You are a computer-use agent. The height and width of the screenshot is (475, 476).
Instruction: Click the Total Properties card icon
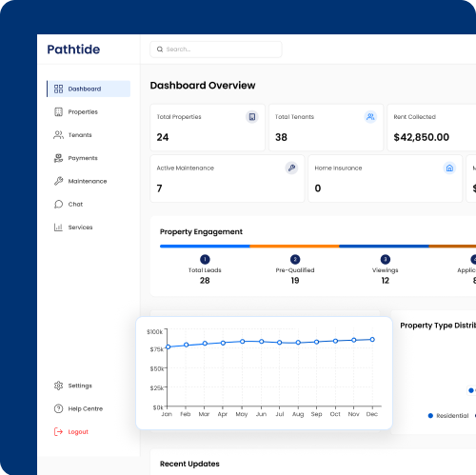pos(252,117)
